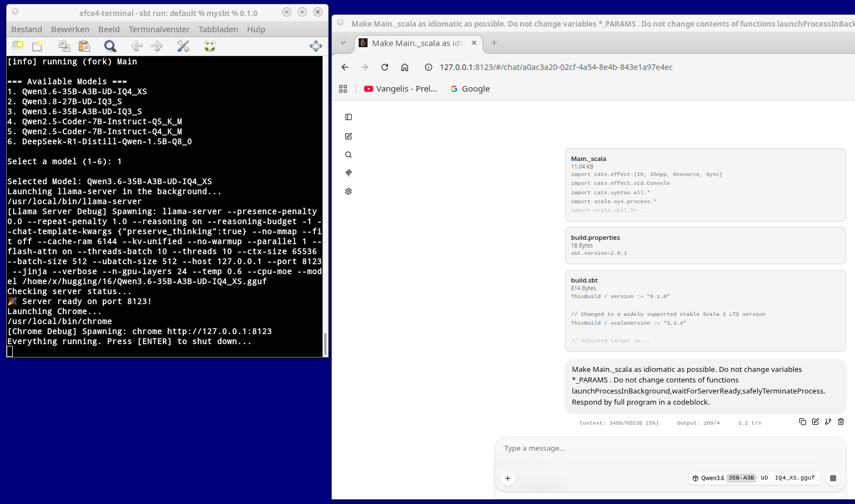Open the Main._scala attachment preview

(x=705, y=185)
